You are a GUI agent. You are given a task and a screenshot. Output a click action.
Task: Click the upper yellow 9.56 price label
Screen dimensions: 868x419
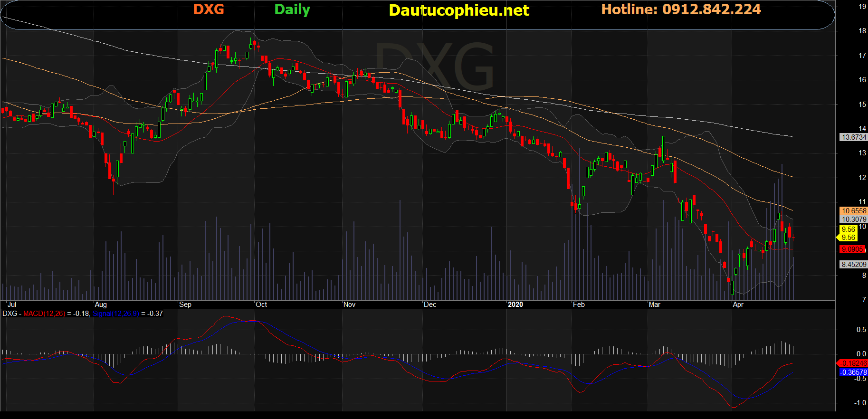[x=848, y=229]
